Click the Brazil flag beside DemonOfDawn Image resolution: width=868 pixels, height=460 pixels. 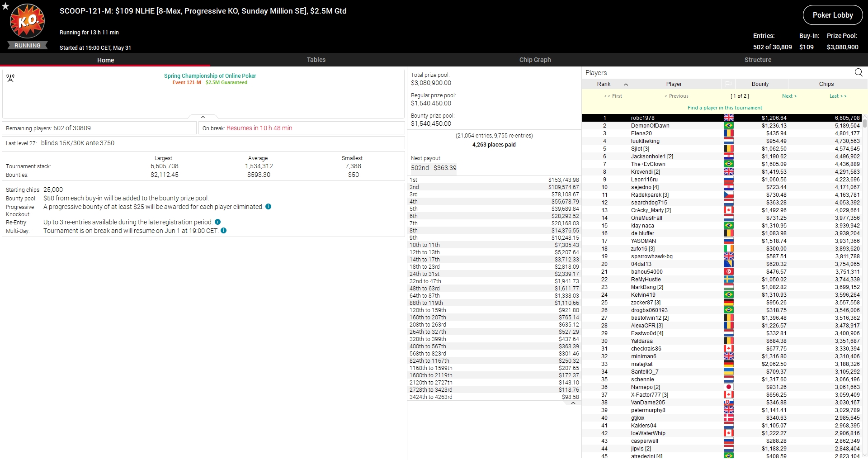coord(728,126)
